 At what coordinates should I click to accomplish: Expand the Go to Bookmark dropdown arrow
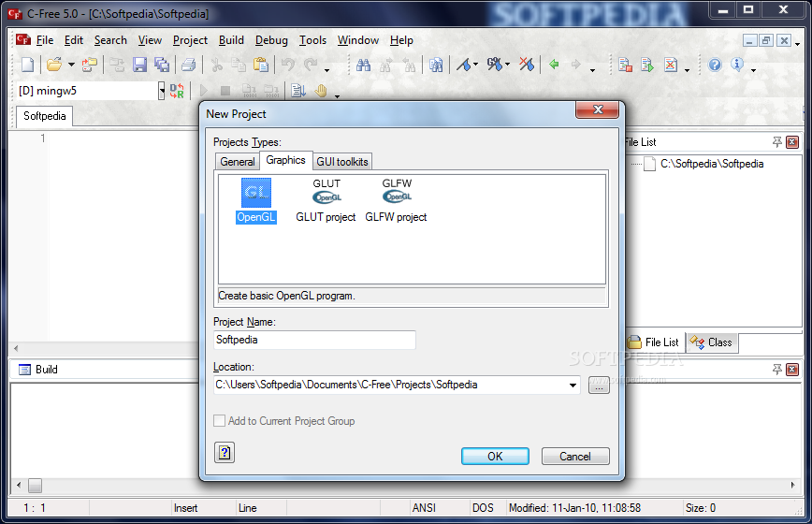coord(507,65)
